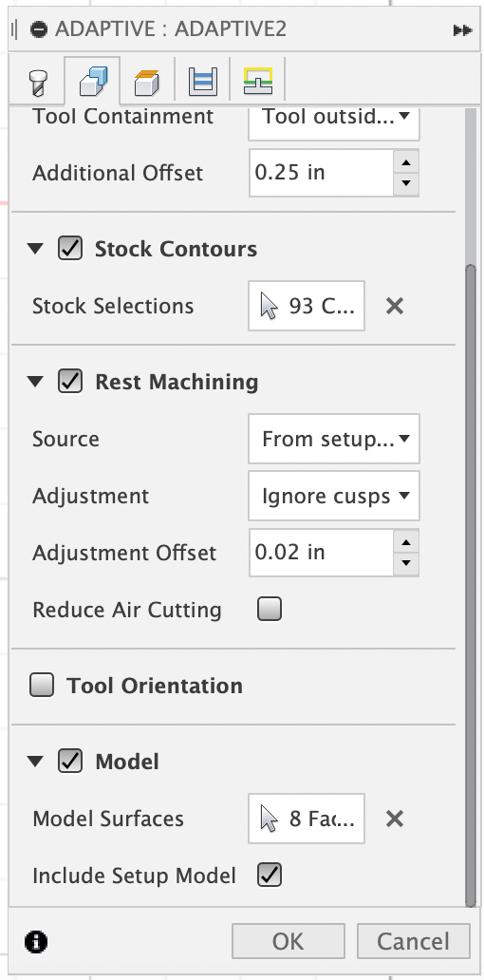Click the double-arrow expand icon in header

click(x=462, y=30)
